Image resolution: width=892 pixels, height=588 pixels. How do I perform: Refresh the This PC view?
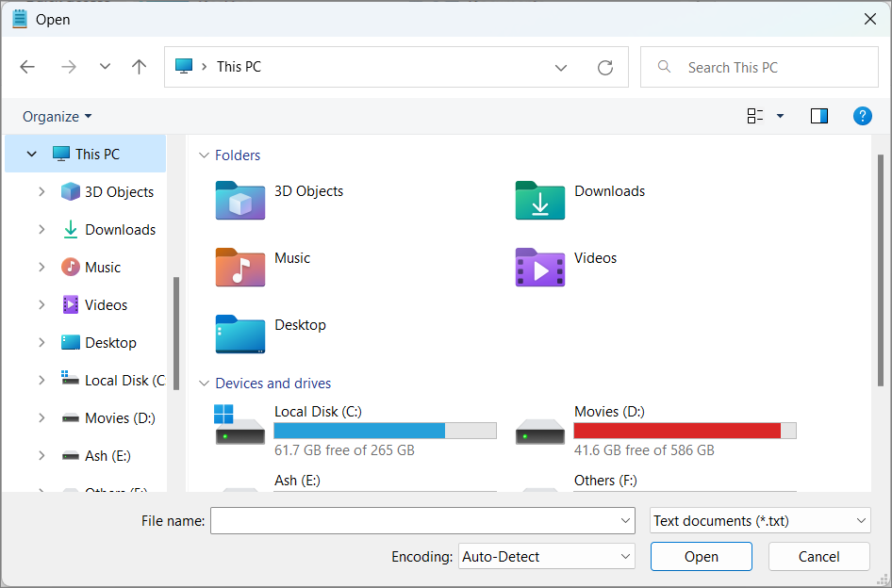[605, 68]
